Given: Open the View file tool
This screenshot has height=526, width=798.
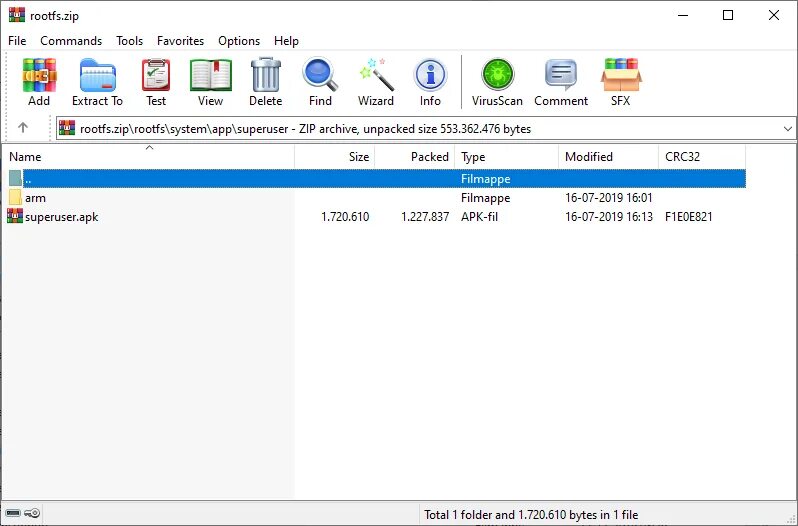Looking at the screenshot, I should [211, 75].
